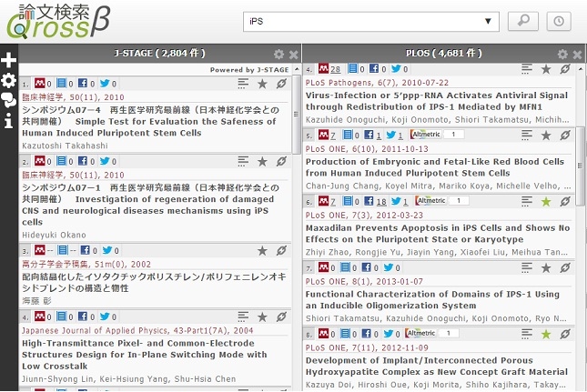The width and height of the screenshot is (587, 392).
Task: Click Mendeley count 28 on Virus-Infection article
Action: pos(336,69)
